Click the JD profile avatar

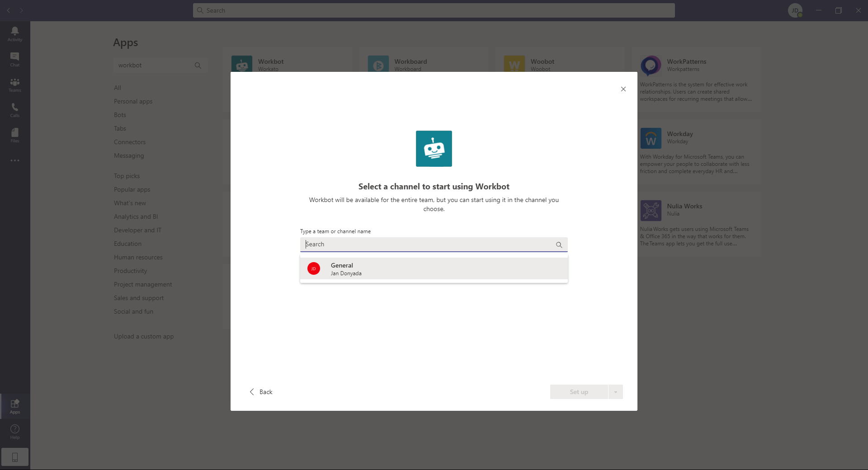(795, 10)
